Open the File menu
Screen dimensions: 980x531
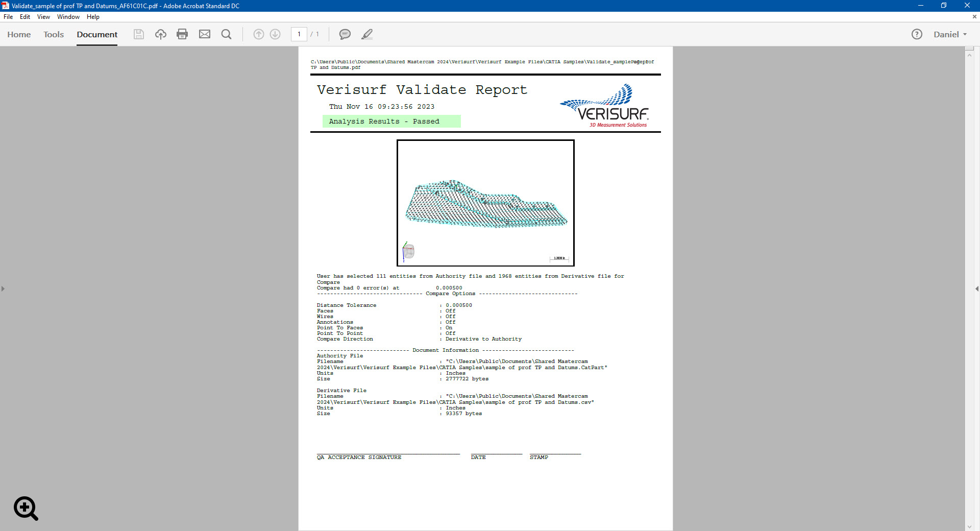click(x=8, y=17)
